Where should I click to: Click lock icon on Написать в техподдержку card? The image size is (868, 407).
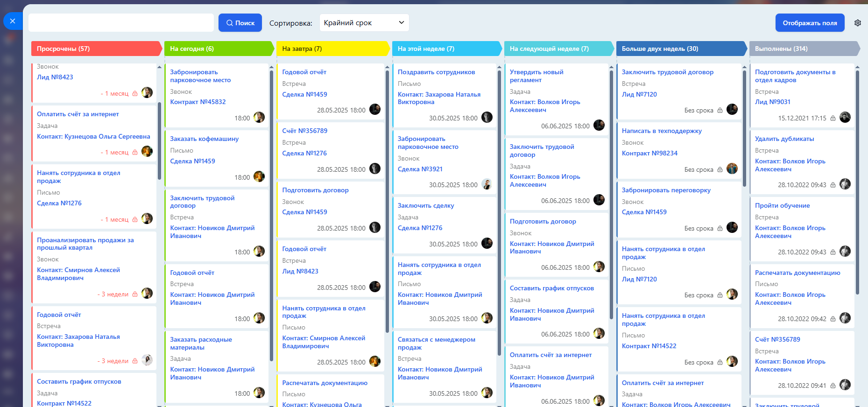[720, 169]
